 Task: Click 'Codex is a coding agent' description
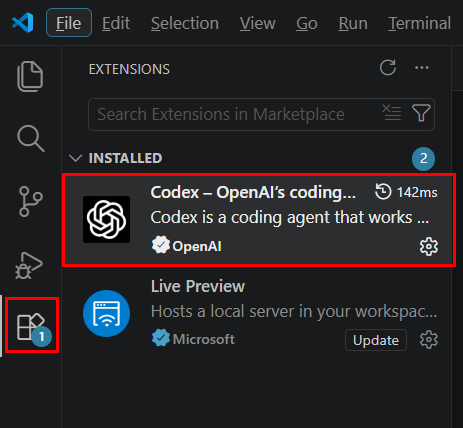click(290, 218)
